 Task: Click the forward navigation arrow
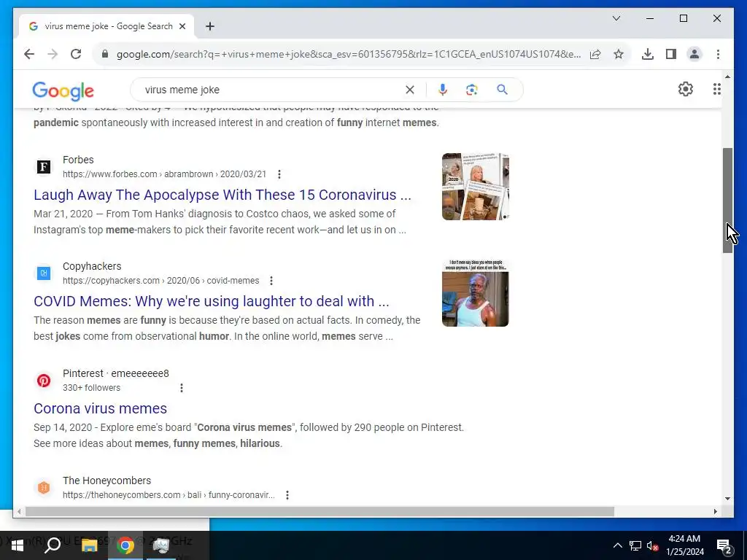pos(53,54)
